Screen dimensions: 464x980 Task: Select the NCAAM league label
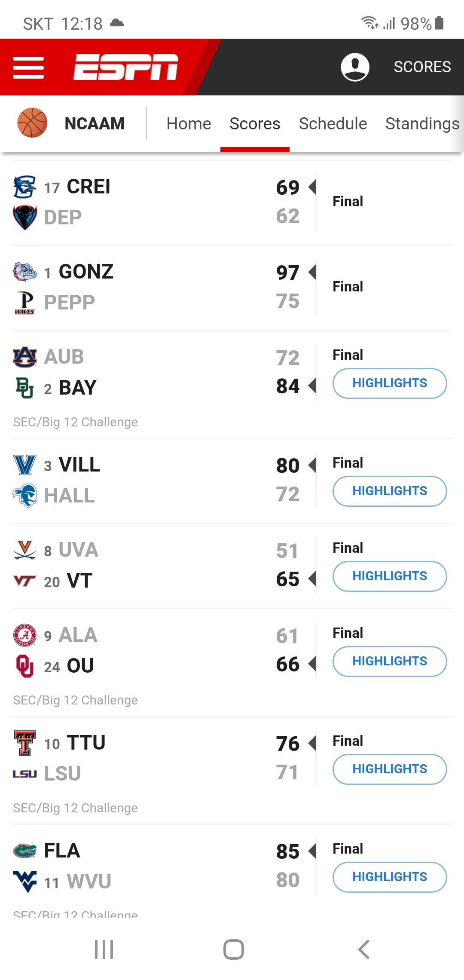tap(95, 124)
